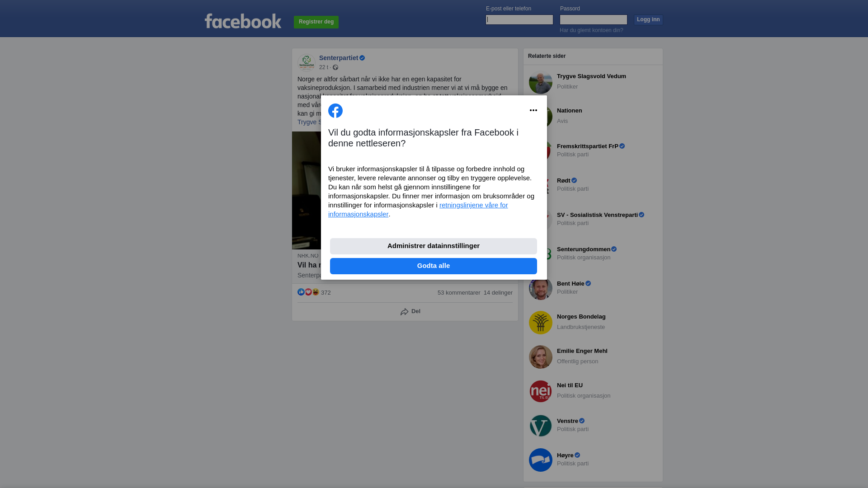Viewport: 868px width, 488px height.
Task: Click the Senterpartiet profile picture
Action: pyautogui.click(x=307, y=63)
